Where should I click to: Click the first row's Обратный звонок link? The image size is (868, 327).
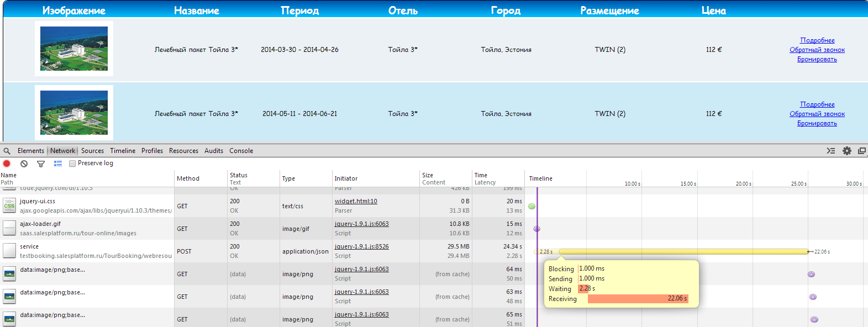(x=817, y=50)
